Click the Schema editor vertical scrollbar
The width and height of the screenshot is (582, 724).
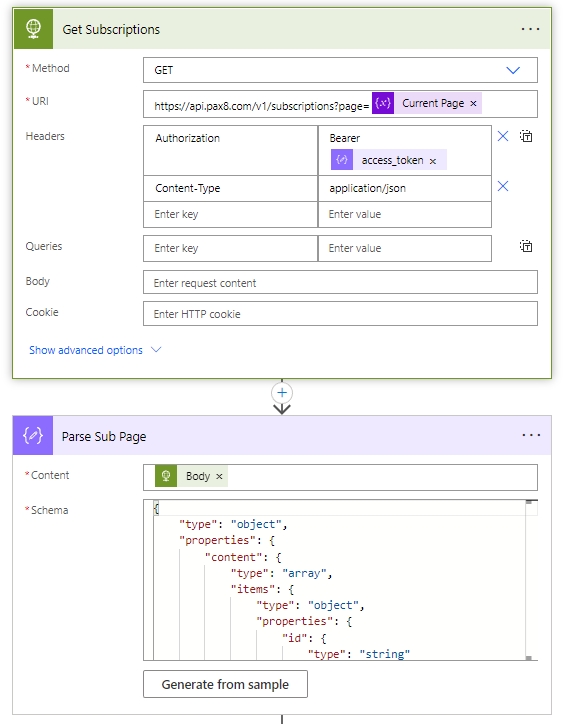point(531,580)
